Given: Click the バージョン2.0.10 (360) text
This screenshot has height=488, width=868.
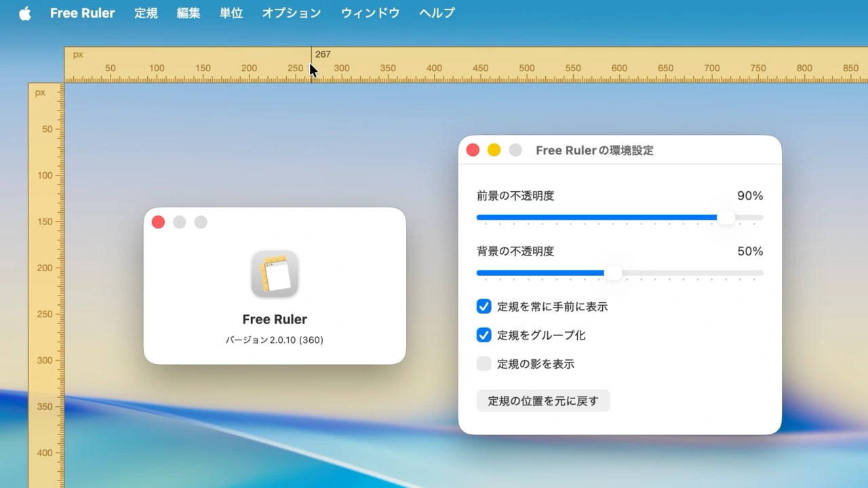Looking at the screenshot, I should [275, 340].
